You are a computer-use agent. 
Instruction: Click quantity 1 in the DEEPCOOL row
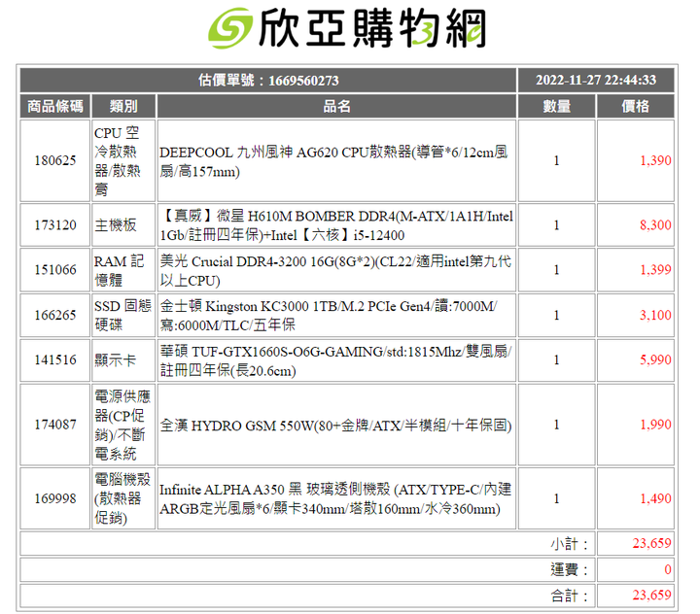tap(557, 160)
